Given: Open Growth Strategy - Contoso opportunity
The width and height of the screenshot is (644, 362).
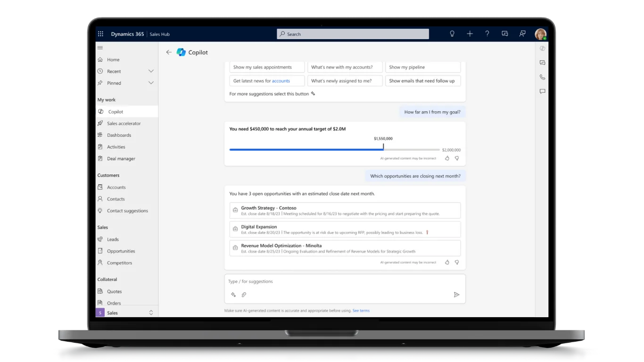Looking at the screenshot, I should click(x=345, y=210).
